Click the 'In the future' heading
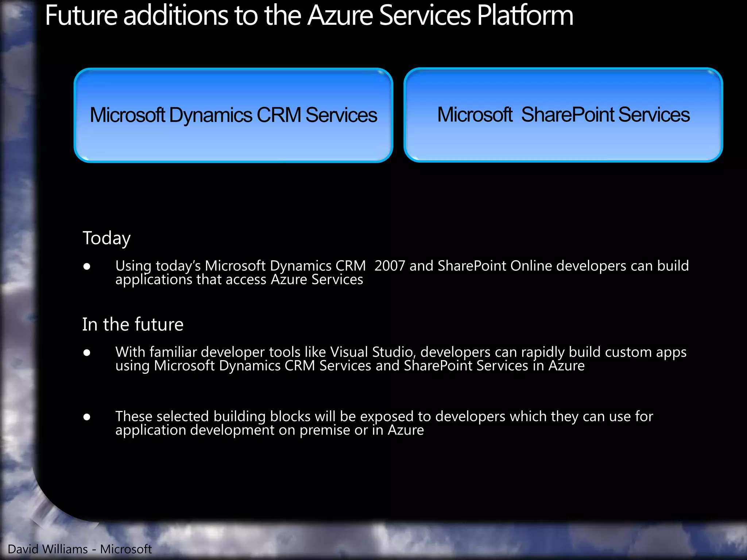 tap(133, 324)
